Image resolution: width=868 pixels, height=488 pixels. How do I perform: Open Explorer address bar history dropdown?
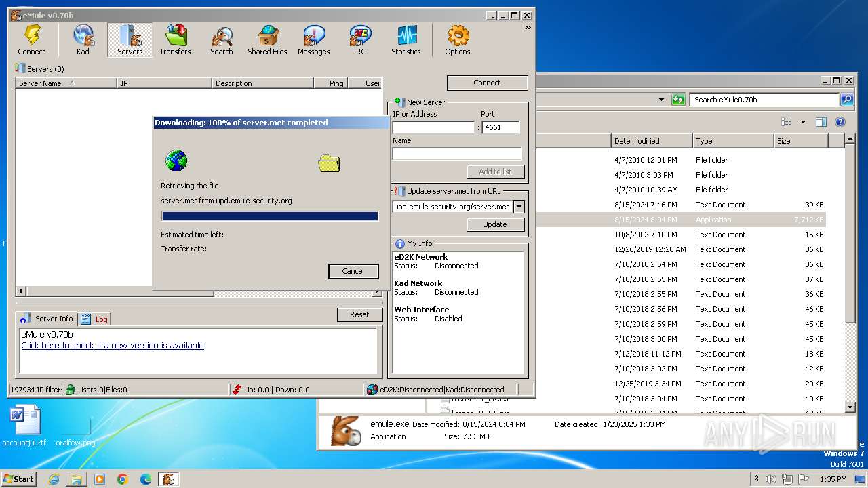[661, 100]
